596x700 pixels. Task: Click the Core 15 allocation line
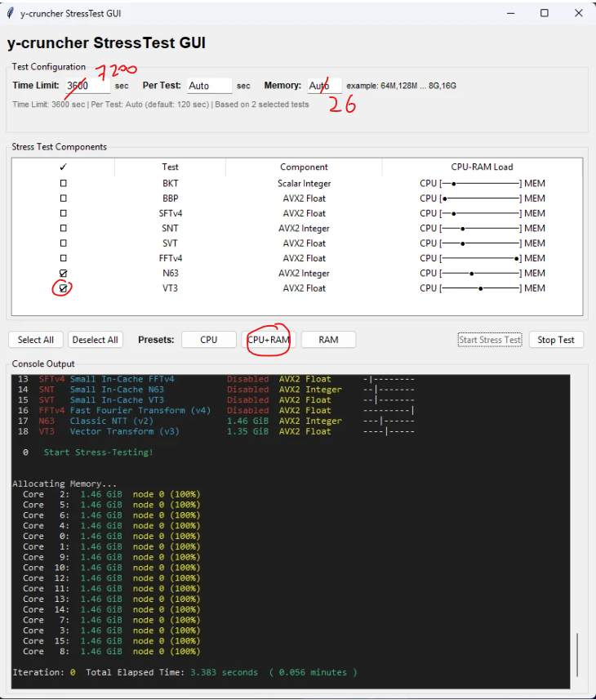pos(112,640)
